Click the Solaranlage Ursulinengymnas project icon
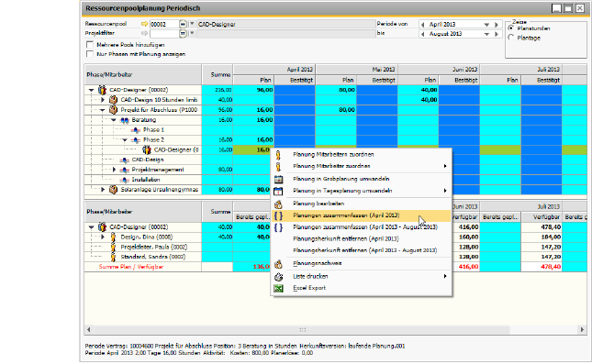Viewport: 592px width, 364px height. tap(113, 190)
